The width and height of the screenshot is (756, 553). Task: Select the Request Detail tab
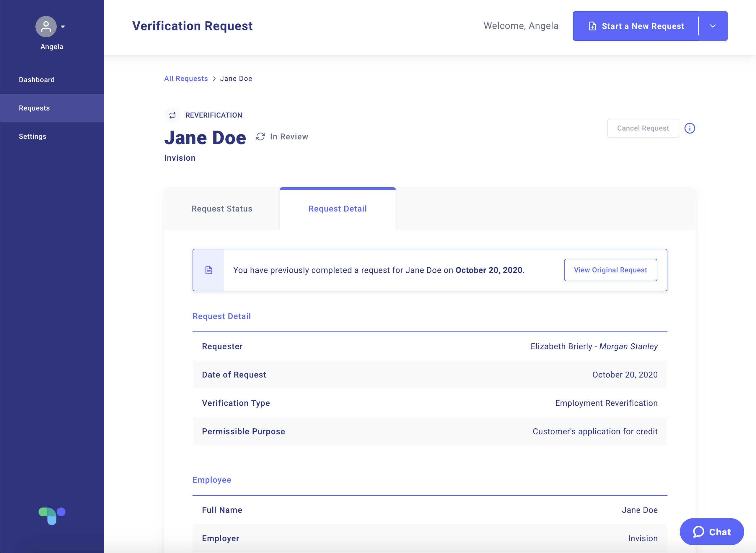coord(337,208)
